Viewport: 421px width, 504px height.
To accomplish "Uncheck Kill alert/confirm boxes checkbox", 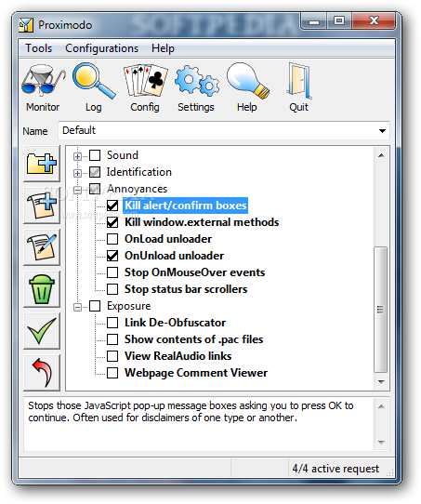I will (112, 206).
